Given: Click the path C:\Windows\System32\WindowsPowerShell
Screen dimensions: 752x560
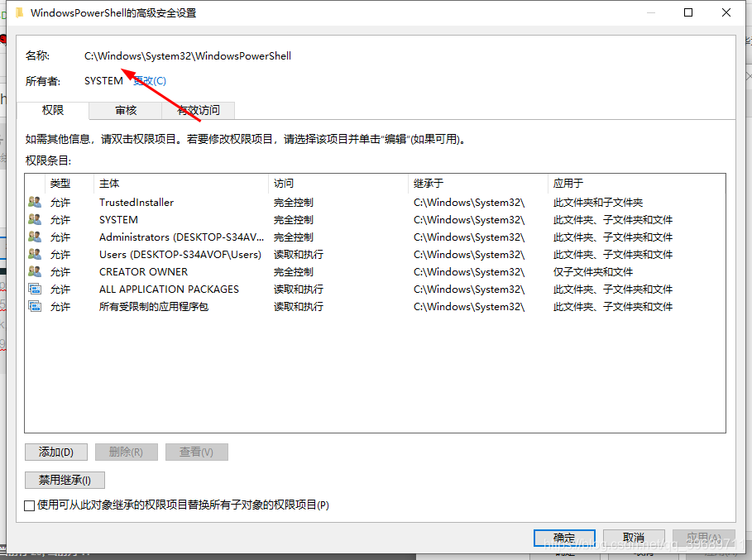Looking at the screenshot, I should pyautogui.click(x=188, y=55).
